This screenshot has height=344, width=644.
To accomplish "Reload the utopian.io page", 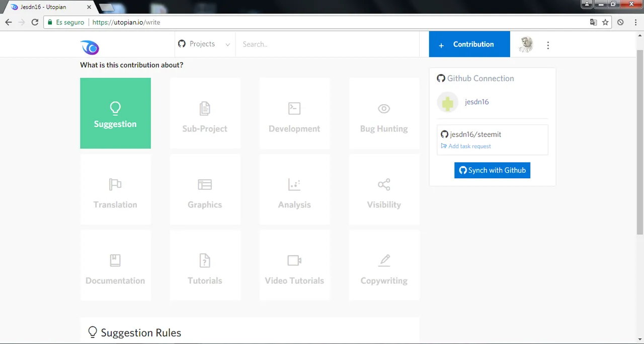I will coord(35,22).
